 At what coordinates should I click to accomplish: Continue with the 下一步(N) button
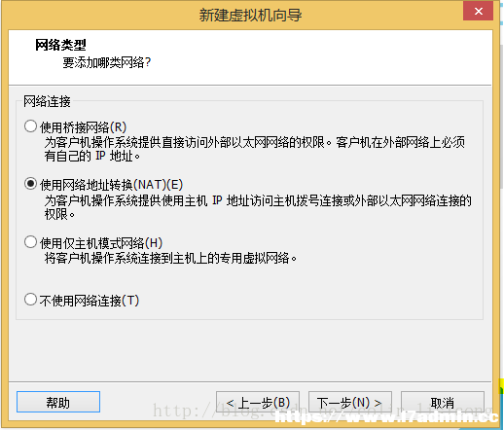point(350,402)
